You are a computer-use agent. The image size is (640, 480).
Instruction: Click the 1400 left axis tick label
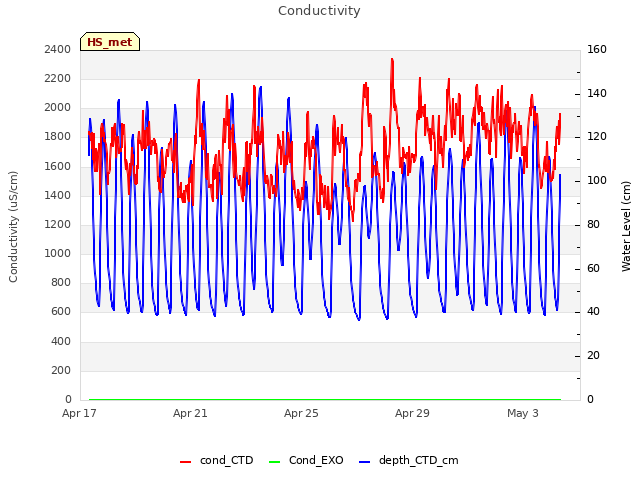tap(58, 195)
